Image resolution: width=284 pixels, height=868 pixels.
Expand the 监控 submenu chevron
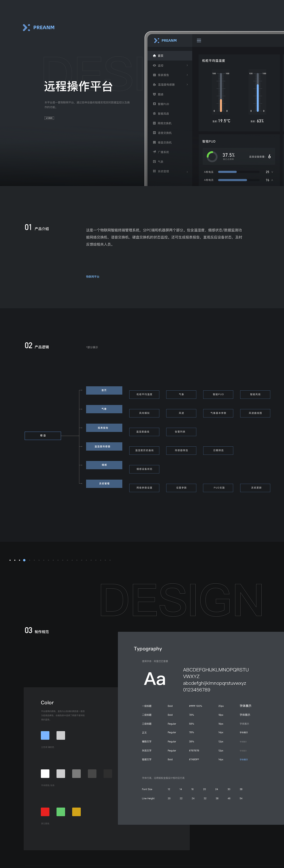[x=187, y=65]
